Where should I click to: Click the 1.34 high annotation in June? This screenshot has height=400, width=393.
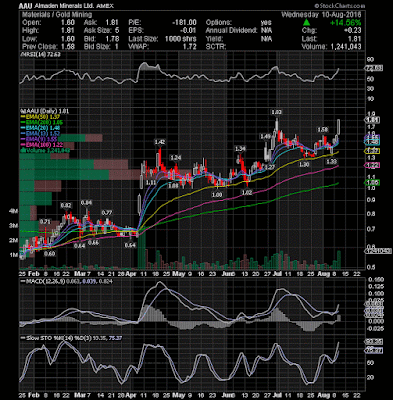click(x=240, y=148)
